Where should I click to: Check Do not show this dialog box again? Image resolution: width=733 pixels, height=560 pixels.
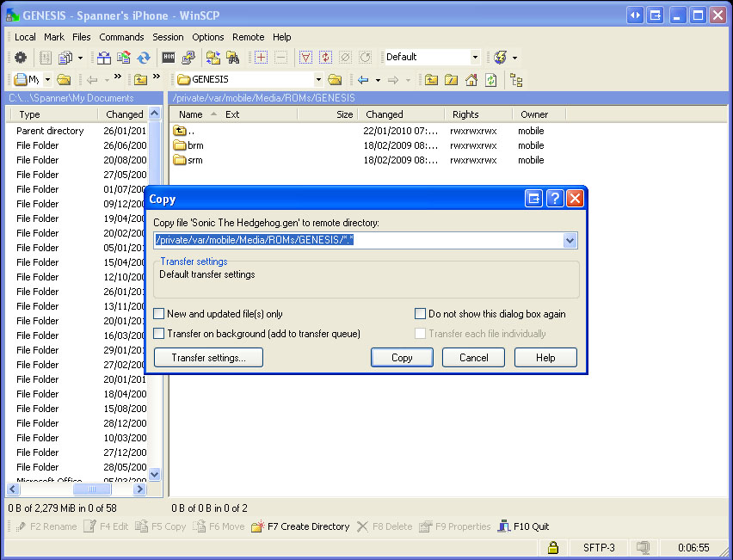click(x=420, y=314)
